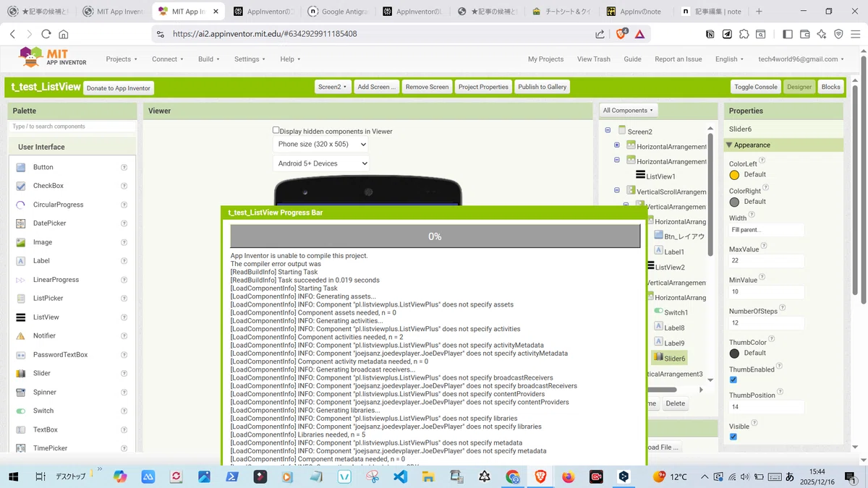Click the ThumbPosition input field
Screen dimensions: 868x488
pos(767,407)
